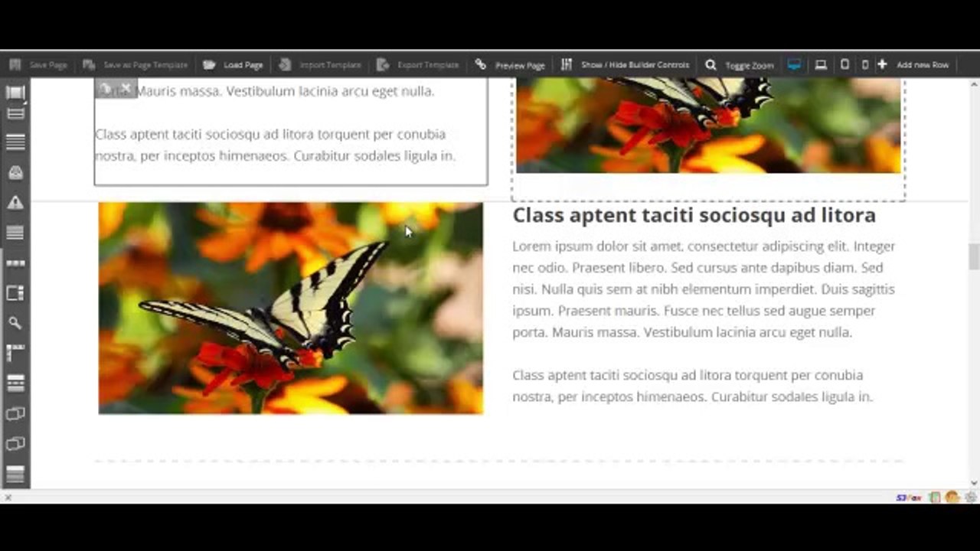Click the scrollbar down arrow
The image size is (980, 551).
click(974, 483)
